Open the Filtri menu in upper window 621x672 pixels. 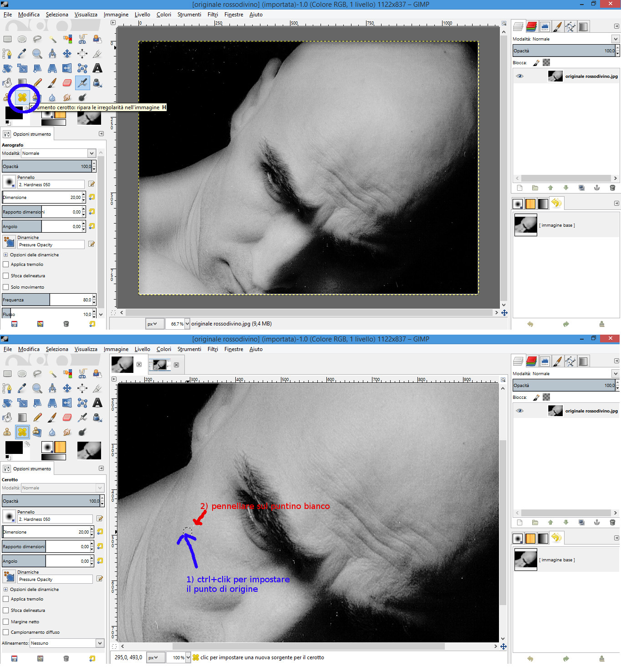click(x=213, y=15)
